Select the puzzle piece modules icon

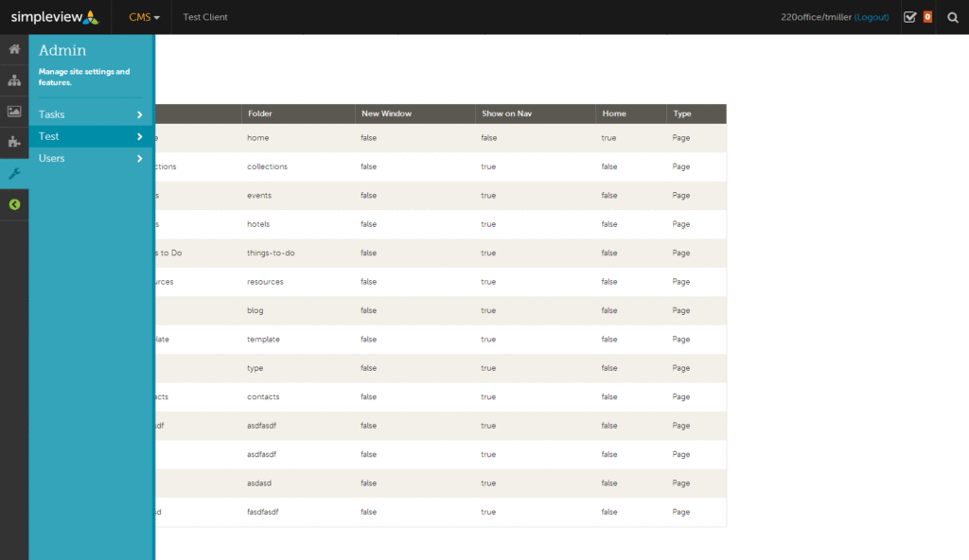point(14,142)
